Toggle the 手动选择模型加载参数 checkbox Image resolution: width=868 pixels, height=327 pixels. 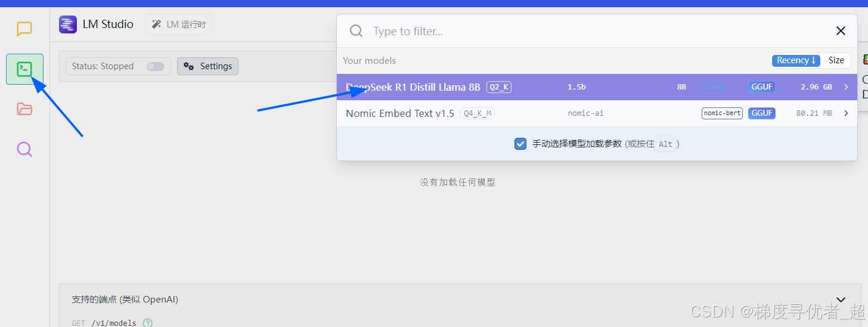point(520,144)
